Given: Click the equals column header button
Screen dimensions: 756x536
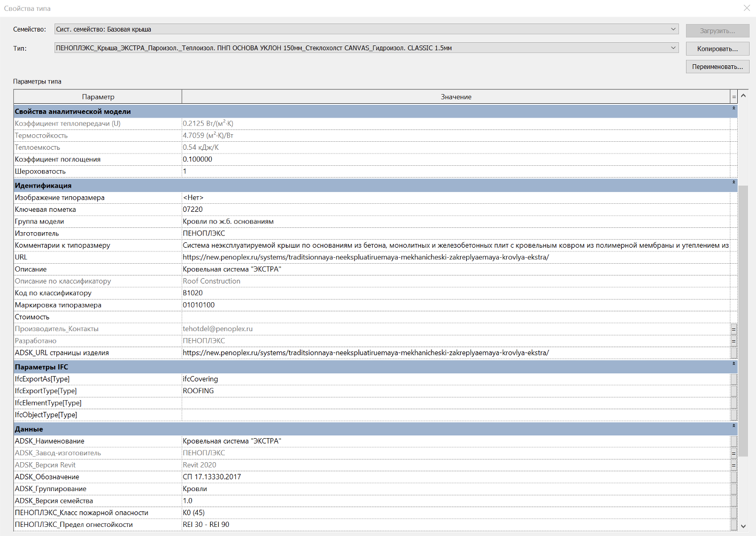Looking at the screenshot, I should [734, 97].
